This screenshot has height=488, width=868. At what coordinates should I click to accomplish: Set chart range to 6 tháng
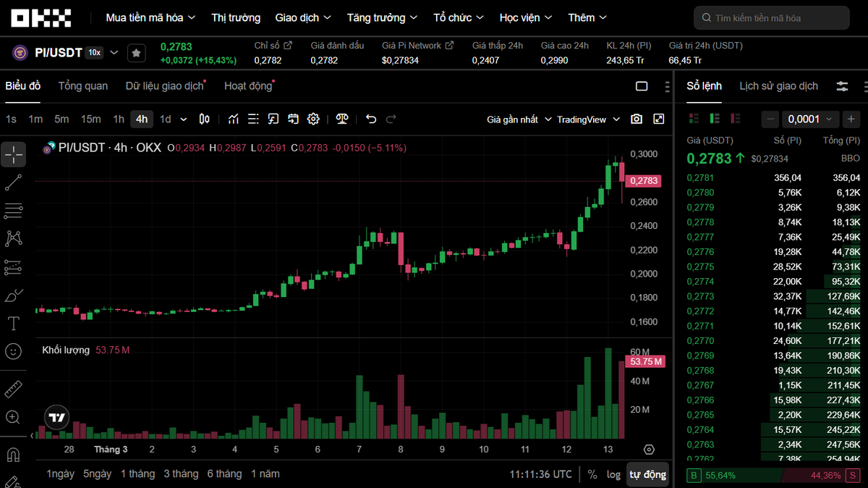coord(224,474)
